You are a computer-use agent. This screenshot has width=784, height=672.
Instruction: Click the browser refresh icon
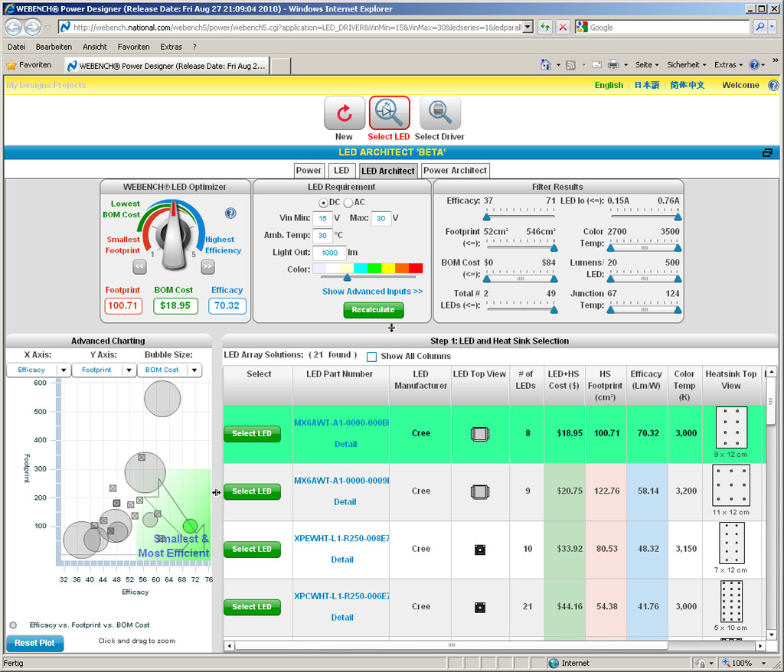point(545,27)
